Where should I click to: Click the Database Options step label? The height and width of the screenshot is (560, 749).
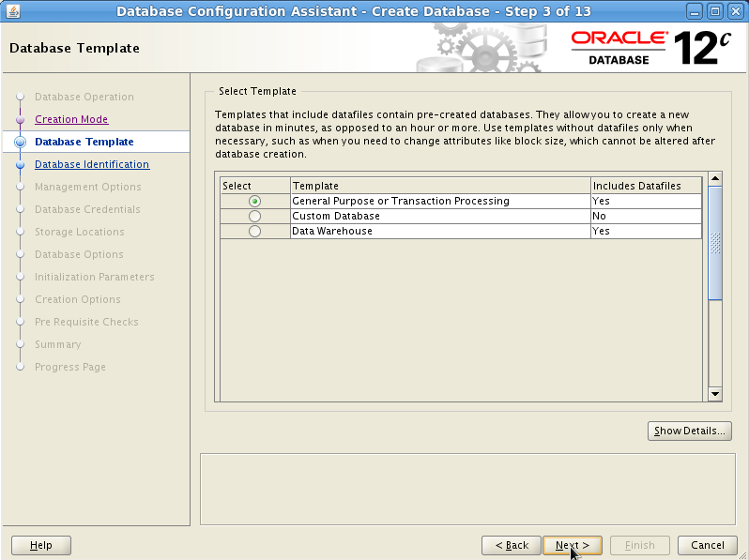79,254
